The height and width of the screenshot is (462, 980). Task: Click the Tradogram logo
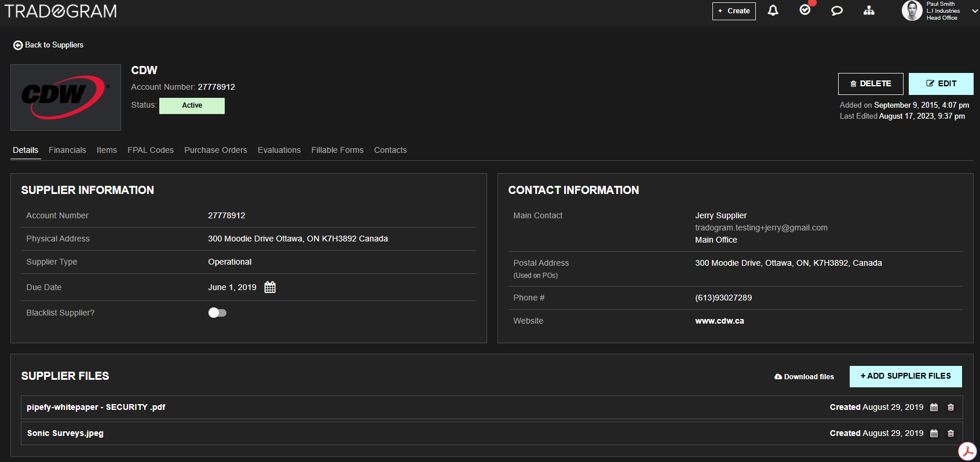pos(60,11)
